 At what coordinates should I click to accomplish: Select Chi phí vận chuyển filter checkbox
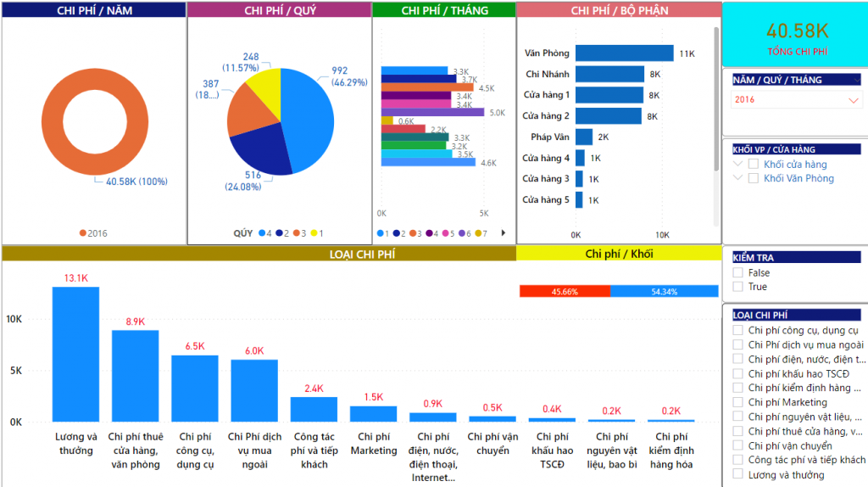(x=738, y=445)
